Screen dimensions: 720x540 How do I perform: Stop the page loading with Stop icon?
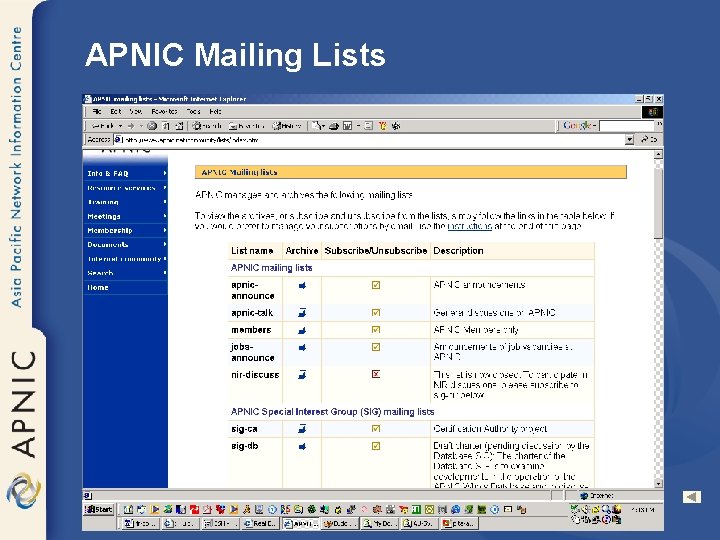(x=152, y=126)
